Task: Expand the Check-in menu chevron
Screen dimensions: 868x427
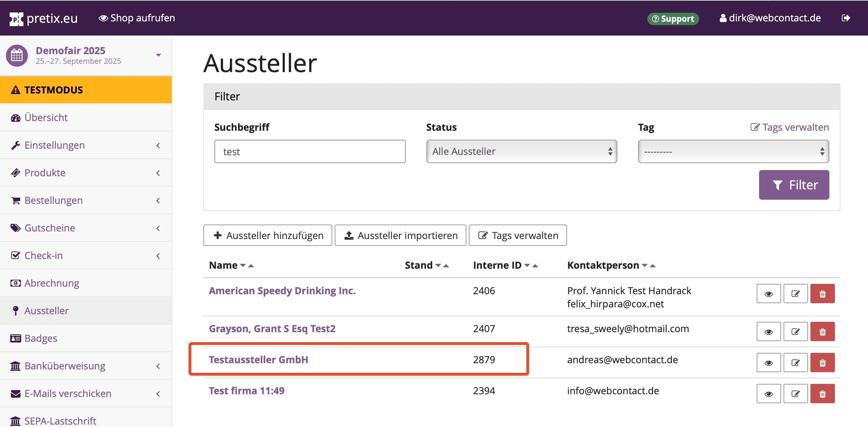Action: (x=158, y=256)
